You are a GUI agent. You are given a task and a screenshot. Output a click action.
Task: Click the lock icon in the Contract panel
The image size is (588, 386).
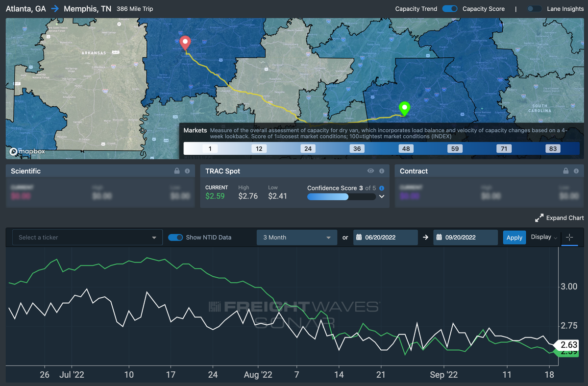pos(566,171)
